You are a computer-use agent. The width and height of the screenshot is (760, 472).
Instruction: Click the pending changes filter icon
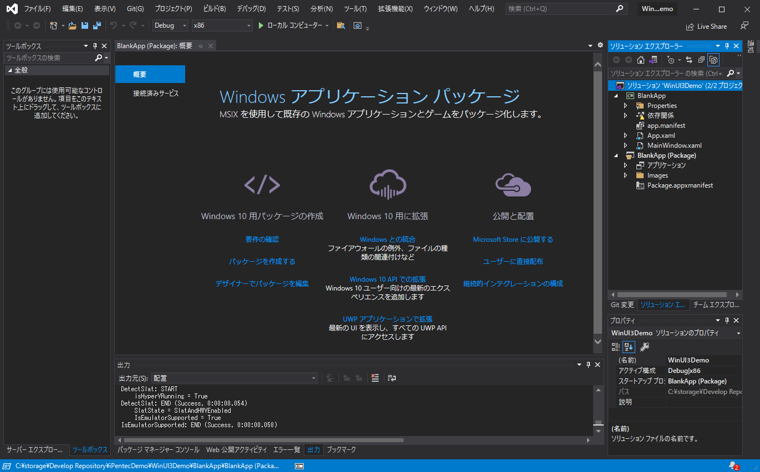[671, 60]
